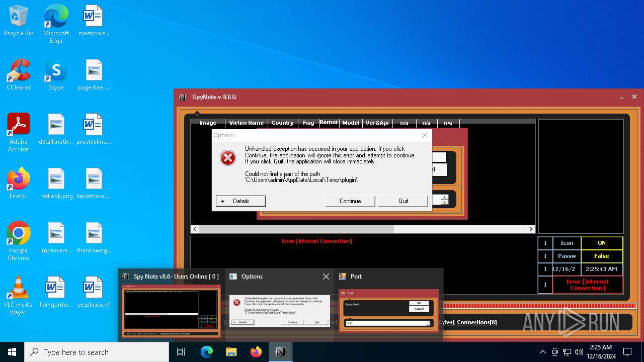Viewport: 644px width, 362px height.
Task: Select the providekno Word document icon
Action: (x=94, y=130)
